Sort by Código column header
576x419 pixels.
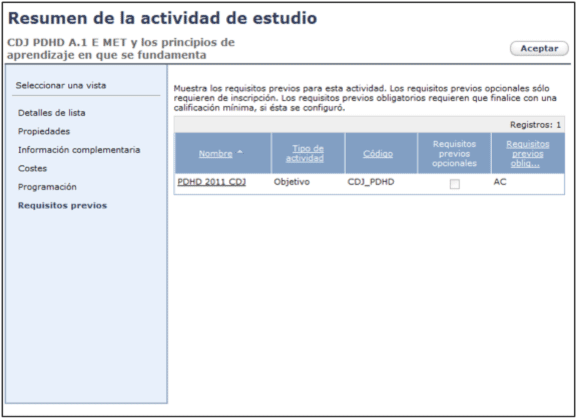pyautogui.click(x=378, y=154)
